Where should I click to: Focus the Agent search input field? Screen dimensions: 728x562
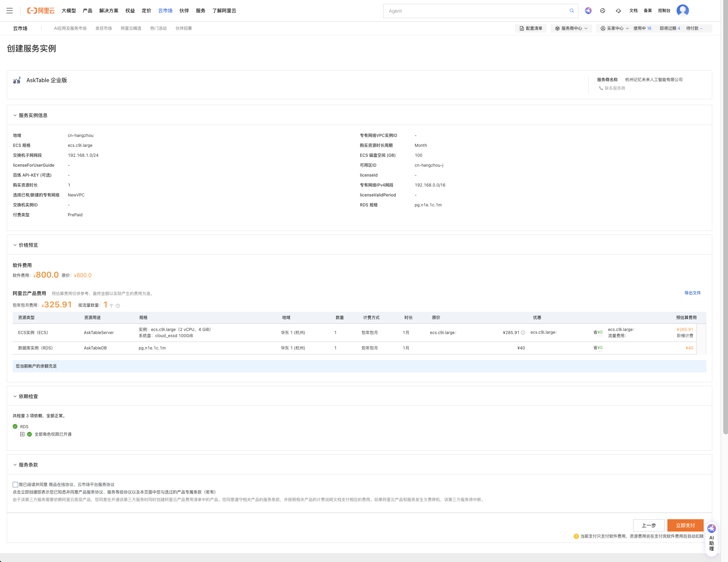tap(476, 11)
